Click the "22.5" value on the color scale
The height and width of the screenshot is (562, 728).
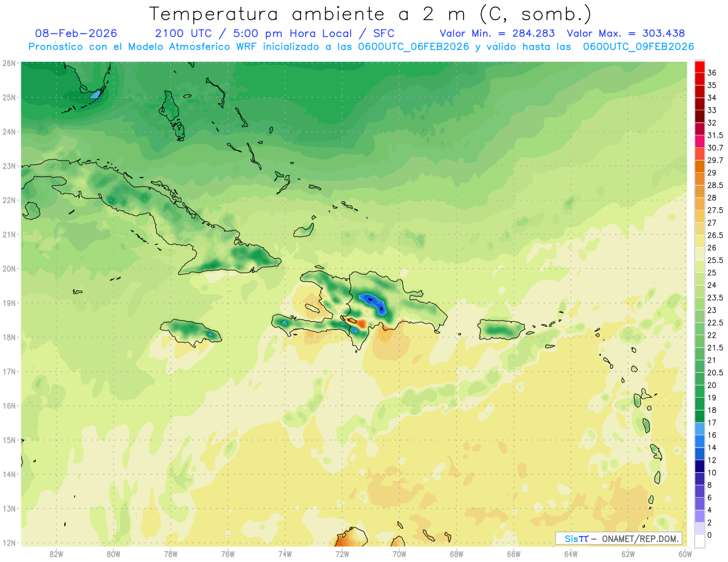(715, 323)
